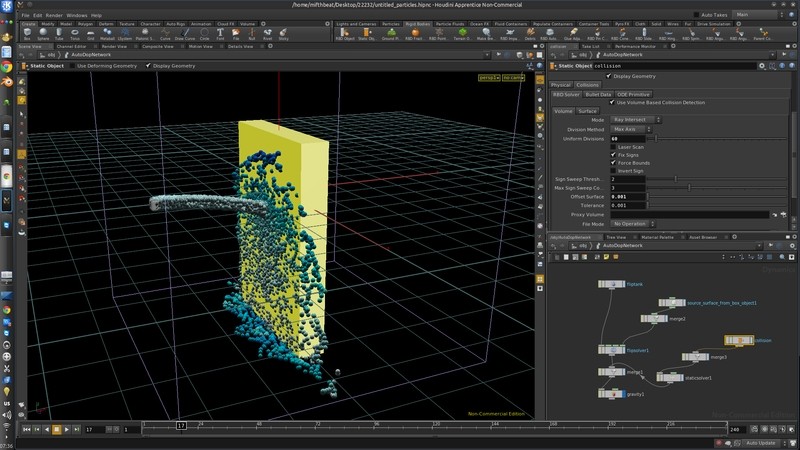Switch to the Surface tab
The height and width of the screenshot is (450, 800).
(588, 110)
